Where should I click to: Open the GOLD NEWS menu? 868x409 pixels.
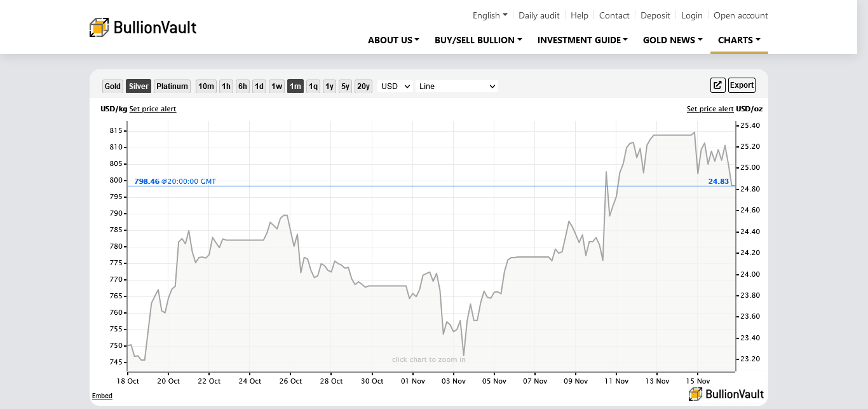click(x=672, y=40)
